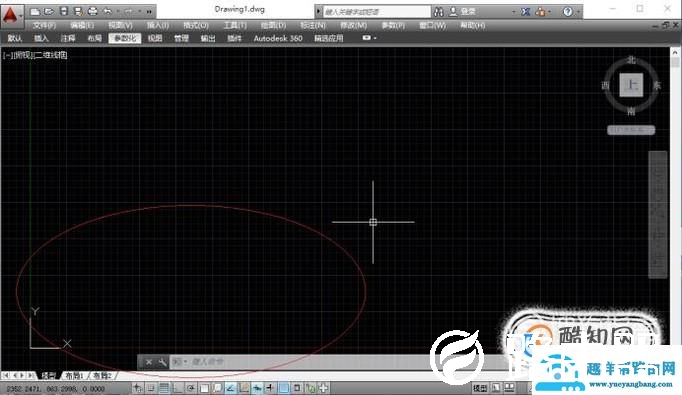
Task: Click the keyword search input field
Action: click(376, 12)
